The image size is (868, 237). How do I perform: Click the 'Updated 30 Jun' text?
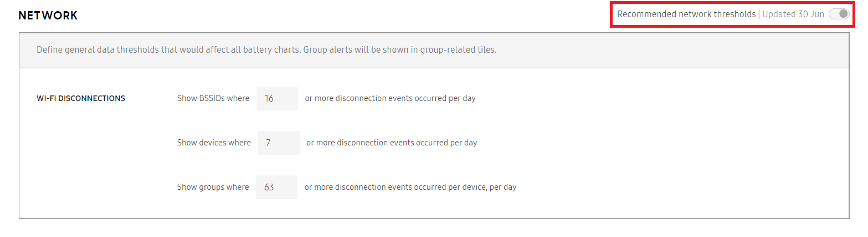(x=793, y=14)
